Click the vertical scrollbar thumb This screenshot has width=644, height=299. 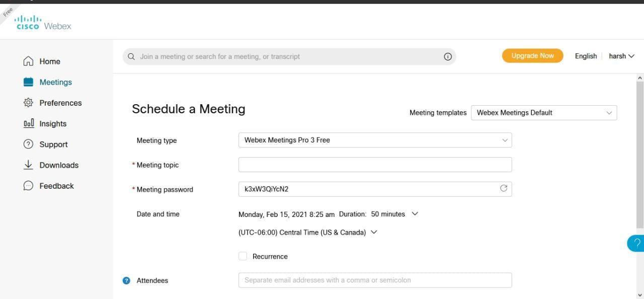[x=640, y=154]
